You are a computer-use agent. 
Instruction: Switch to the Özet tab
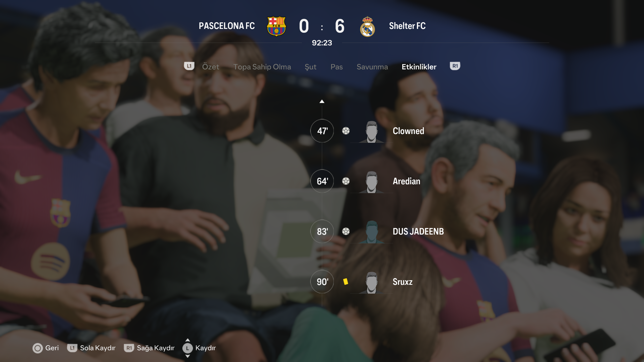tap(211, 67)
